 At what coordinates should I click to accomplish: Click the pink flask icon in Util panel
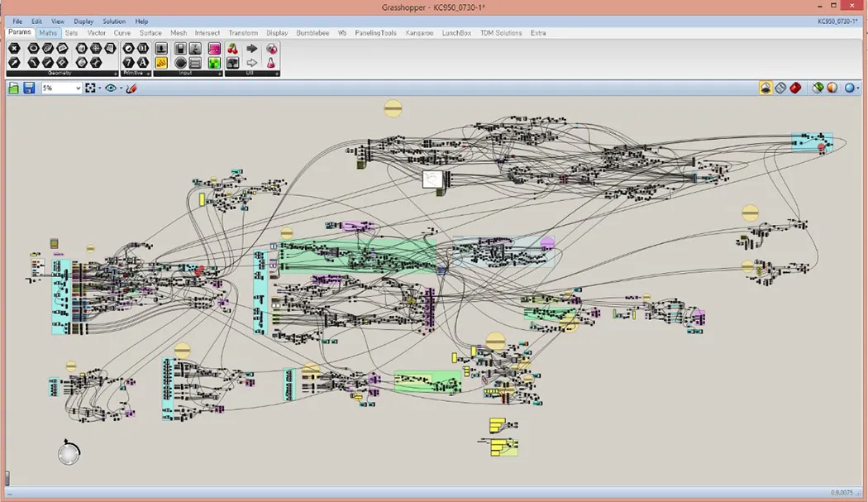271,63
